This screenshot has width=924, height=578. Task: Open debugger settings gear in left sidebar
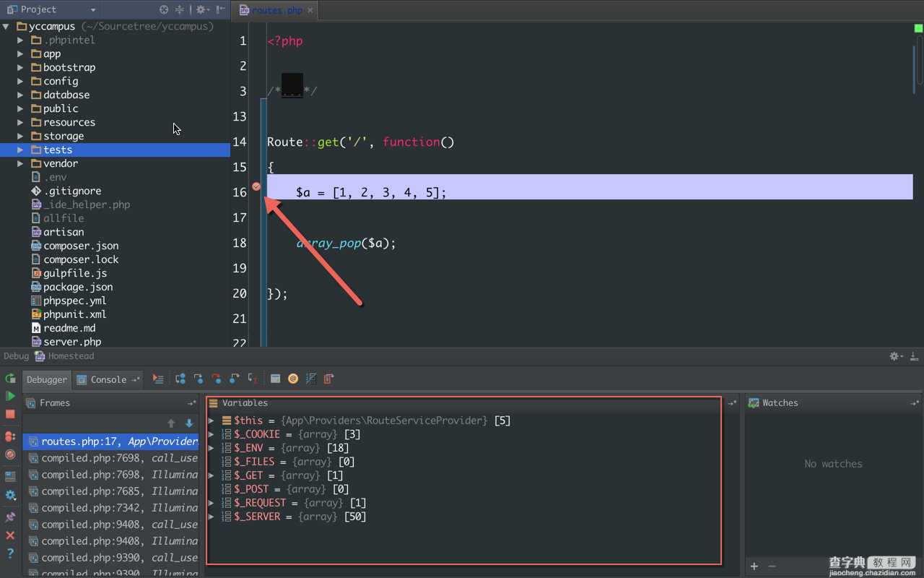(10, 495)
